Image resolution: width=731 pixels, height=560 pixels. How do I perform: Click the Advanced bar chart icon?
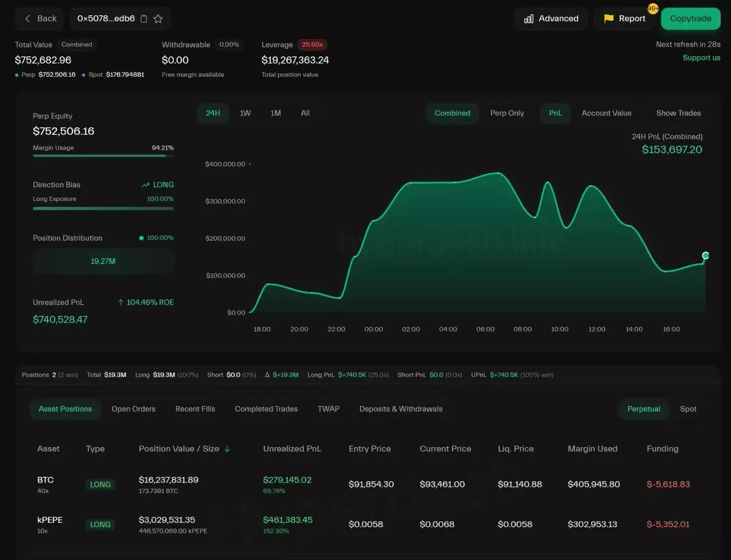529,19
